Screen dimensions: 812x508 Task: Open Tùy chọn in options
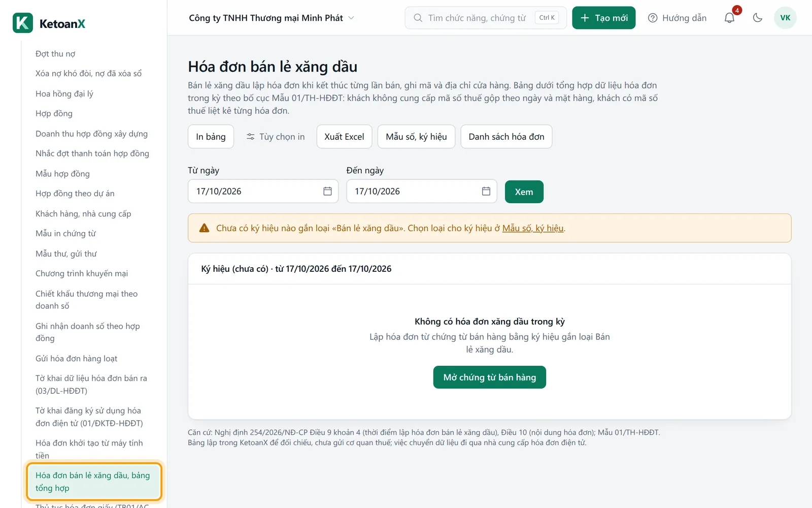[276, 137]
